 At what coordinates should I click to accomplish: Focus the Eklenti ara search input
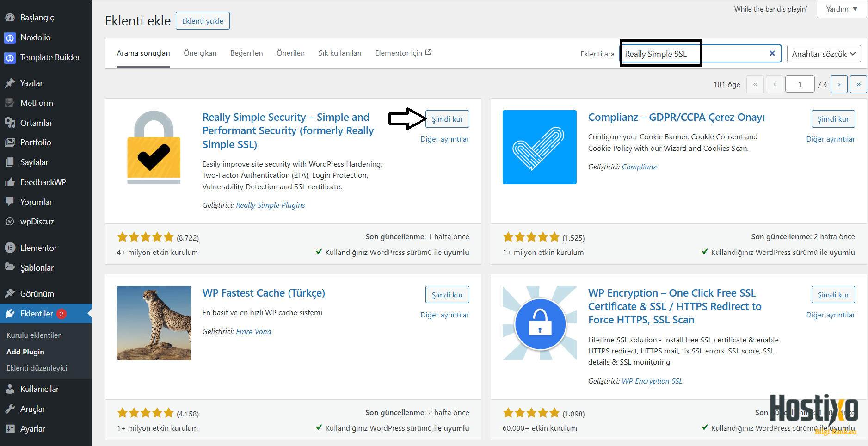700,54
